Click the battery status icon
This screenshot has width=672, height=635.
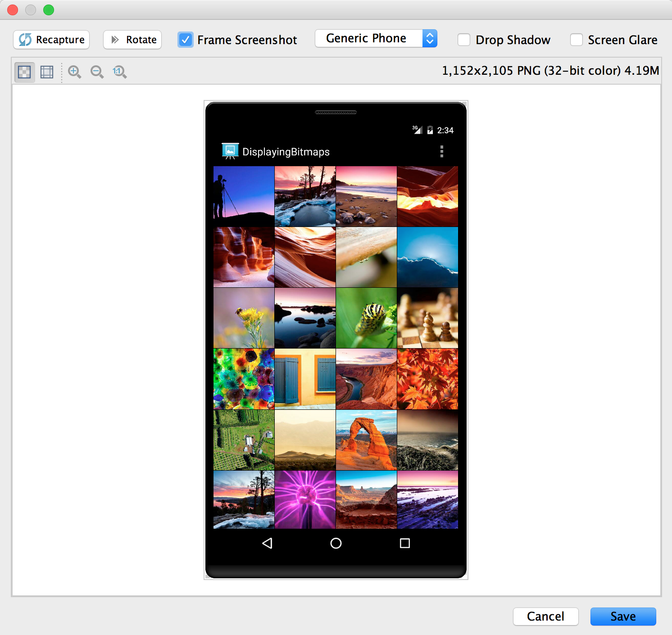point(430,130)
